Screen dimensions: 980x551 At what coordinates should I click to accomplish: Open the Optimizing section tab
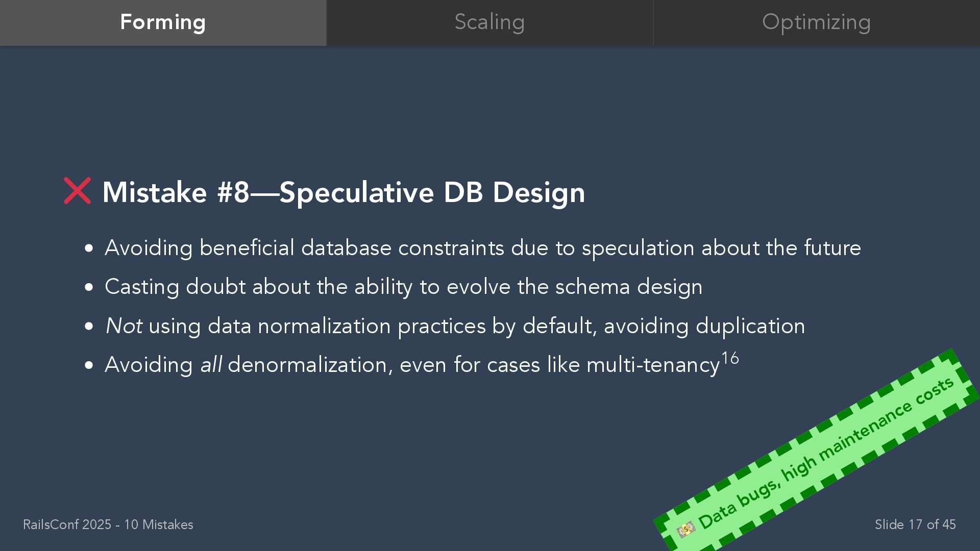[x=817, y=22]
